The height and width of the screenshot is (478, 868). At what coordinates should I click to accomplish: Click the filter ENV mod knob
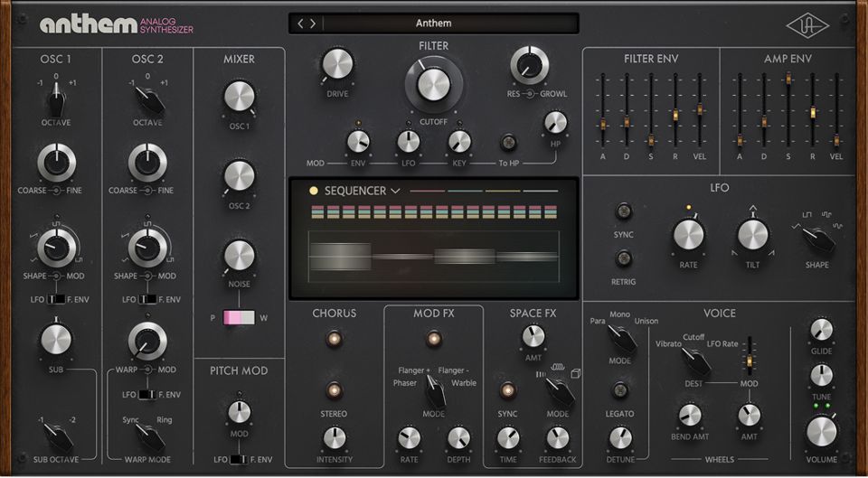[358, 142]
